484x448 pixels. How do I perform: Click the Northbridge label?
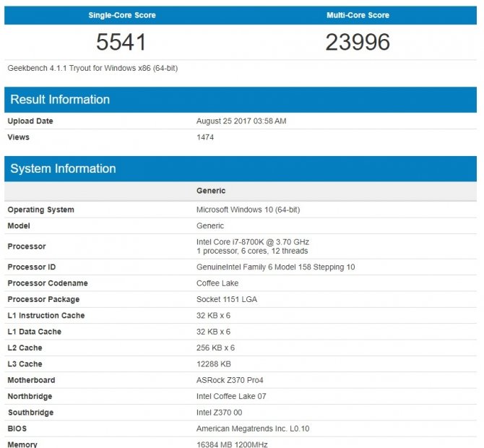point(30,397)
